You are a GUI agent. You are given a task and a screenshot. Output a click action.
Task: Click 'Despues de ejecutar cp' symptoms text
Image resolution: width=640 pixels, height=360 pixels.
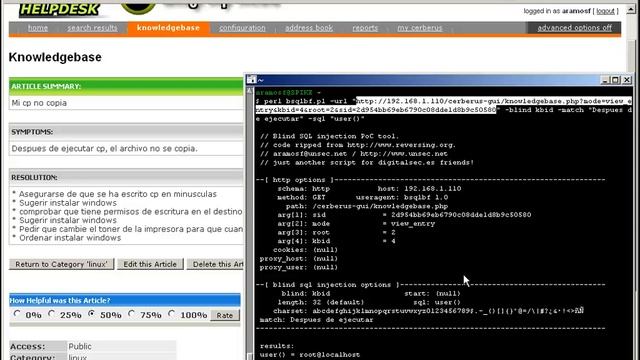(104, 149)
